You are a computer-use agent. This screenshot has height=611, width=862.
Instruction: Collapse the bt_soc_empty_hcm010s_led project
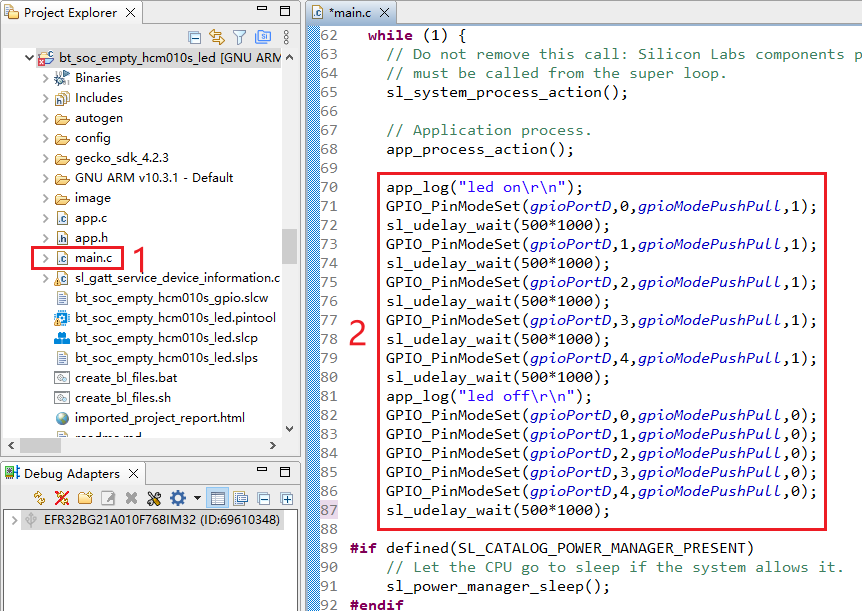point(27,58)
